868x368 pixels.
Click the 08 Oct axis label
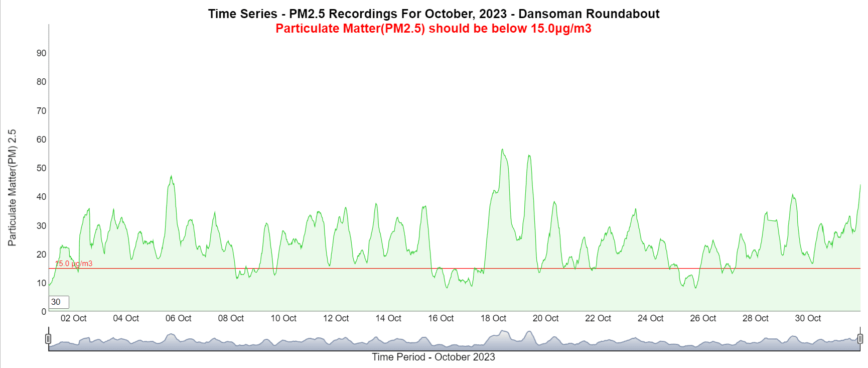231,318
